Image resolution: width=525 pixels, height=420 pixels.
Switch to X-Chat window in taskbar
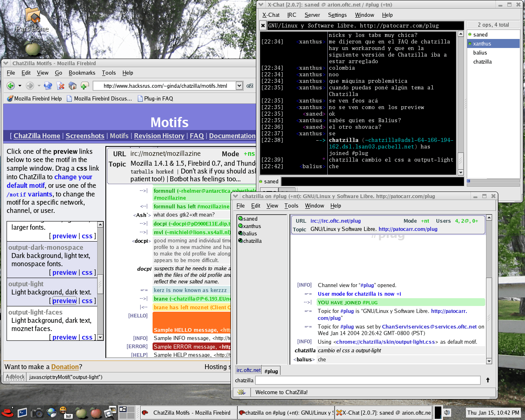(x=383, y=413)
